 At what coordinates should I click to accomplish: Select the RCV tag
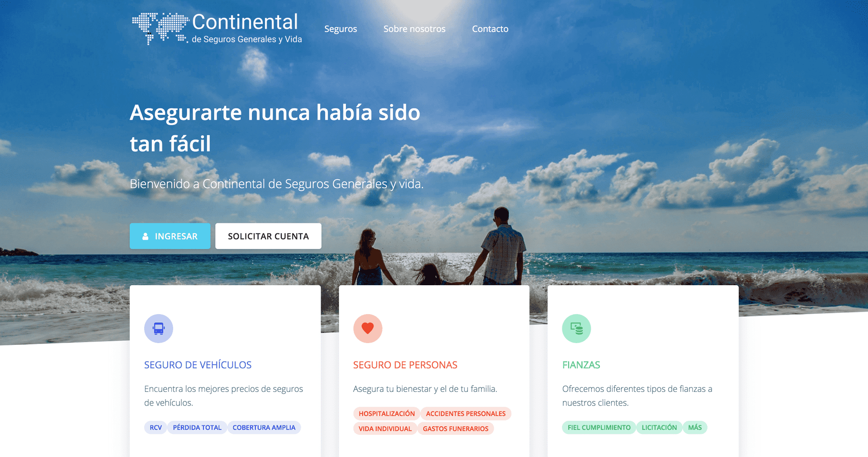pyautogui.click(x=156, y=428)
